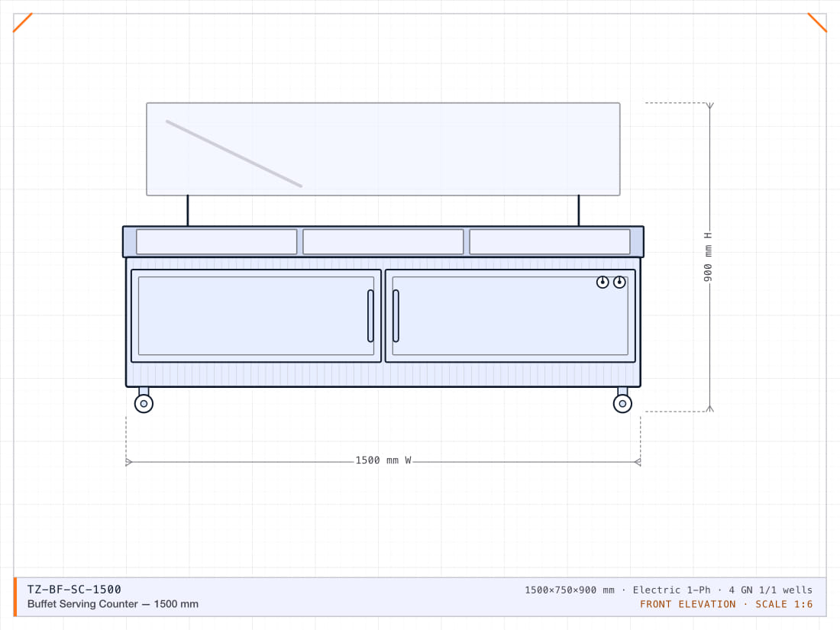Select the left cabinet door panel
Image resolution: width=840 pixels, height=630 pixels.
coord(256,315)
